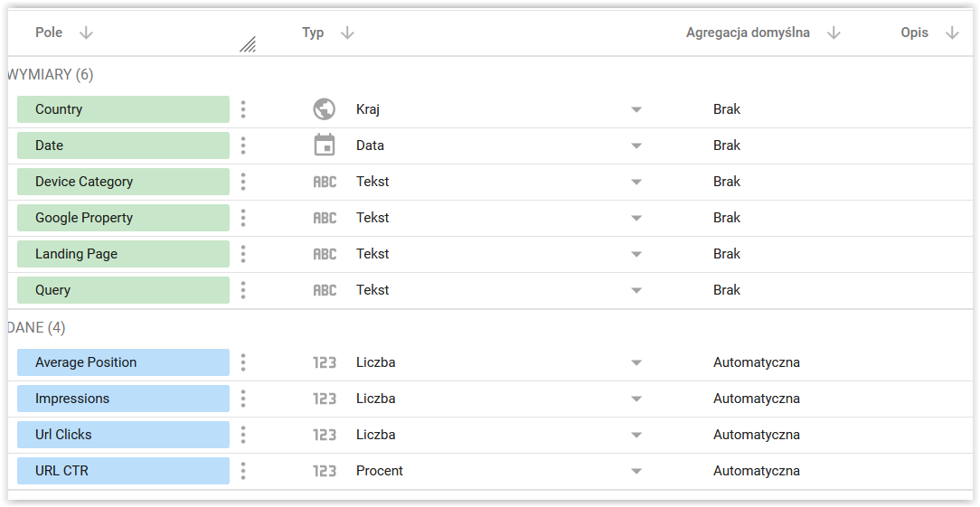Click the ABC icon in Query row
Image resolution: width=980 pixels, height=507 pixels.
pyautogui.click(x=325, y=291)
